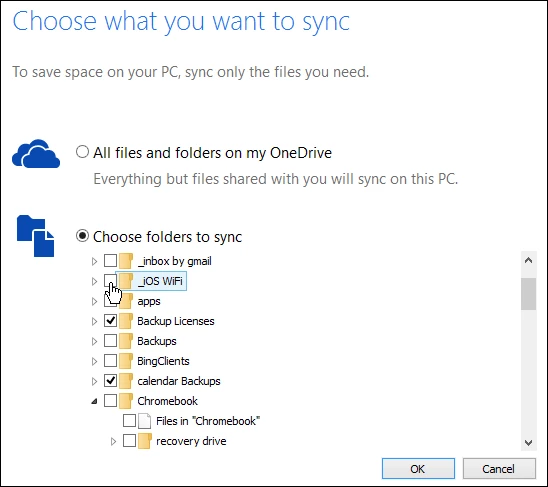Expand the Backups folder tree

(x=94, y=341)
